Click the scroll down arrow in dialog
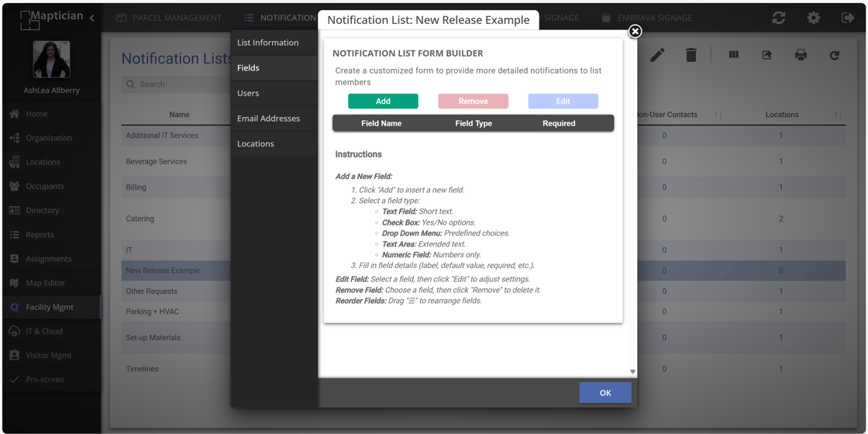This screenshot has height=434, width=868. pyautogui.click(x=632, y=372)
